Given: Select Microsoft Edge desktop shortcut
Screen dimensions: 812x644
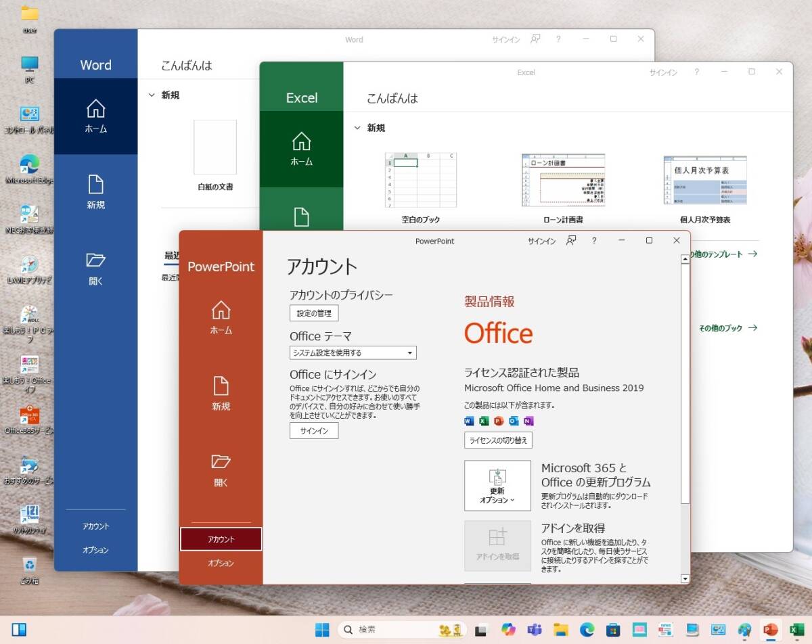Looking at the screenshot, I should (x=30, y=170).
